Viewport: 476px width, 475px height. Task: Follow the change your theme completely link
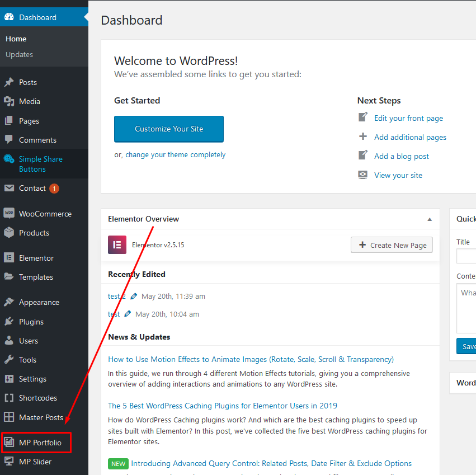175,155
